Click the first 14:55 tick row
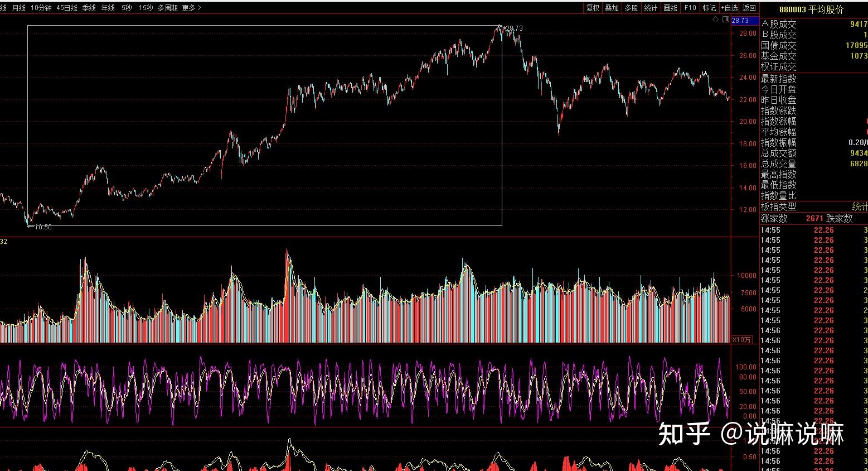Screen dimensions: 868x471 pos(814,230)
